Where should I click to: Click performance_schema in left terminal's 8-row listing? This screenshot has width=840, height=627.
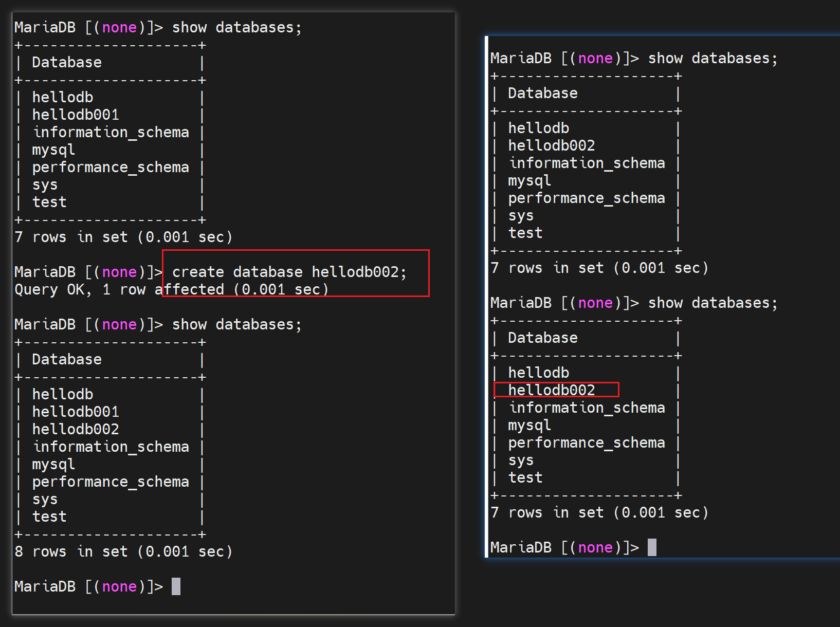click(111, 482)
